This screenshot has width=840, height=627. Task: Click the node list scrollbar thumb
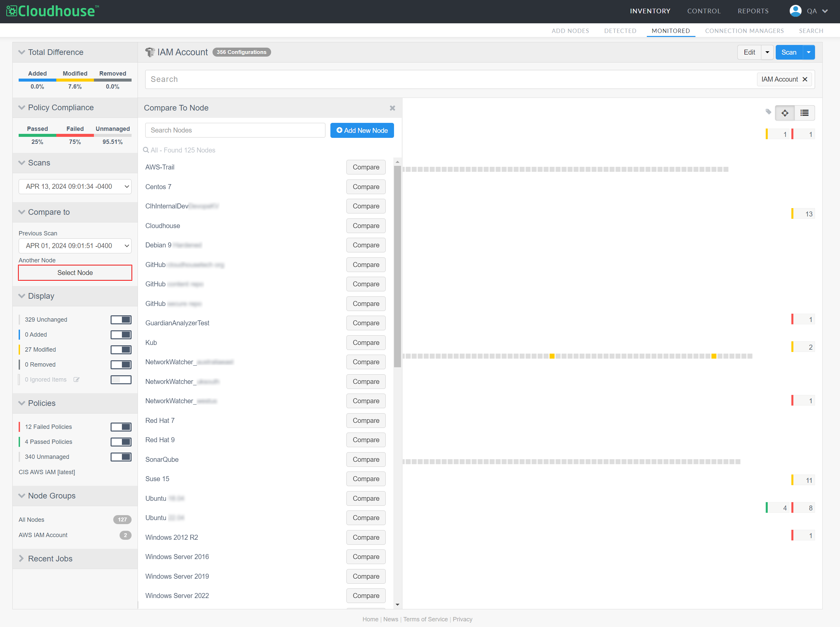[x=397, y=266]
